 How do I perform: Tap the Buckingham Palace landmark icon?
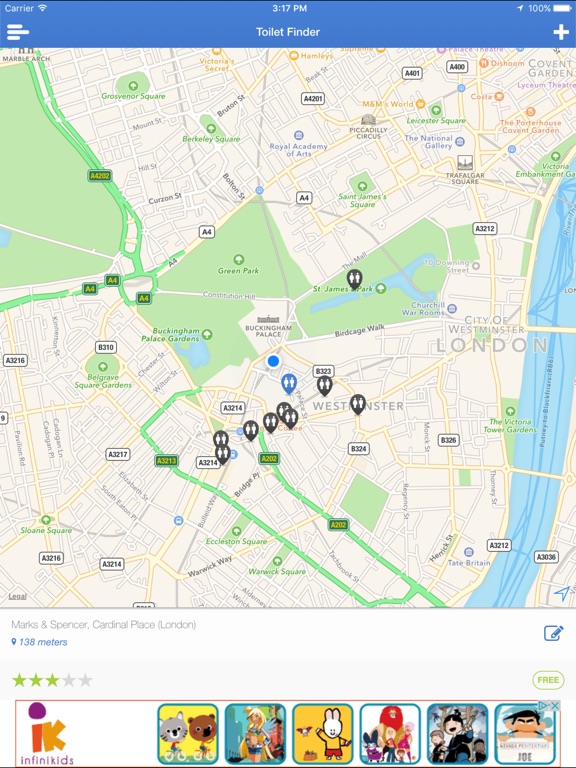[268, 319]
